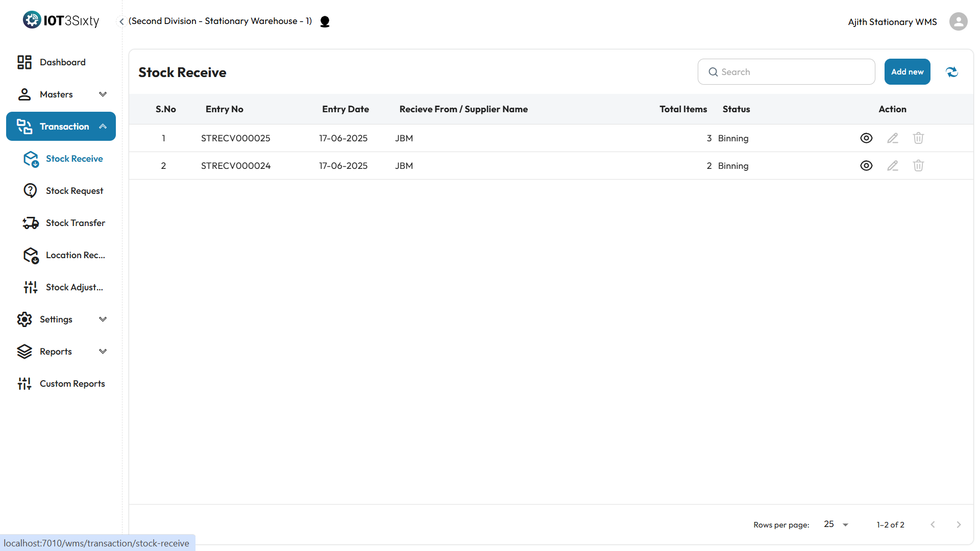View details of entry STRECV000025

866,138
